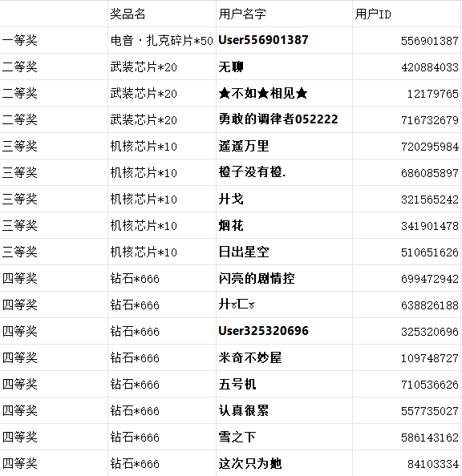This screenshot has width=462, height=476.
Task: Select ID cell 109748727
Action: [407, 357]
